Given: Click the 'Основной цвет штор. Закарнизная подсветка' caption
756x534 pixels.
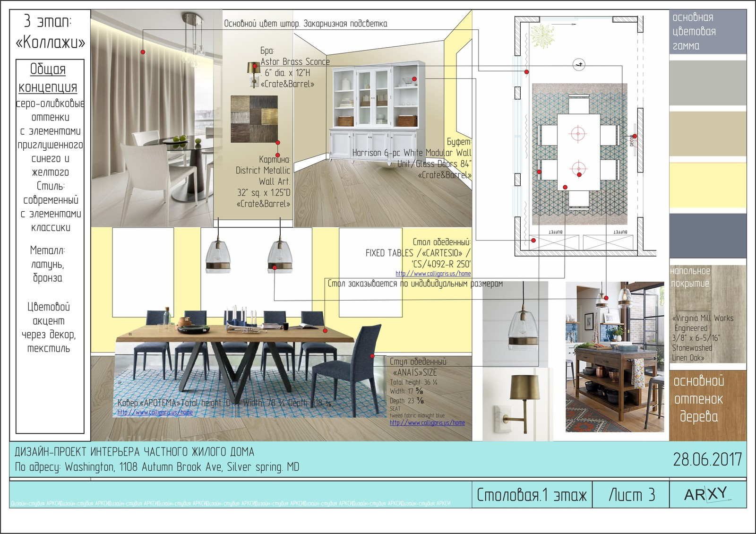Looking at the screenshot, I should point(305,24).
